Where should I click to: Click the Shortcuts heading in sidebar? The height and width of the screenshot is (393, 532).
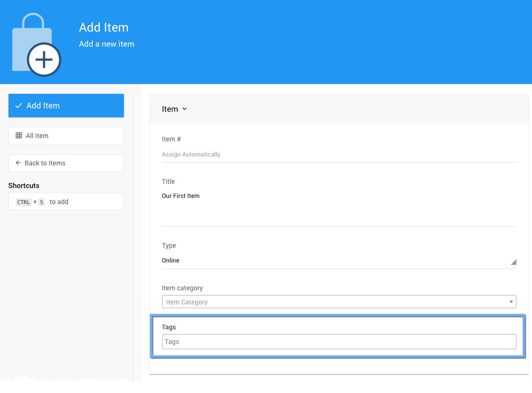(x=24, y=186)
